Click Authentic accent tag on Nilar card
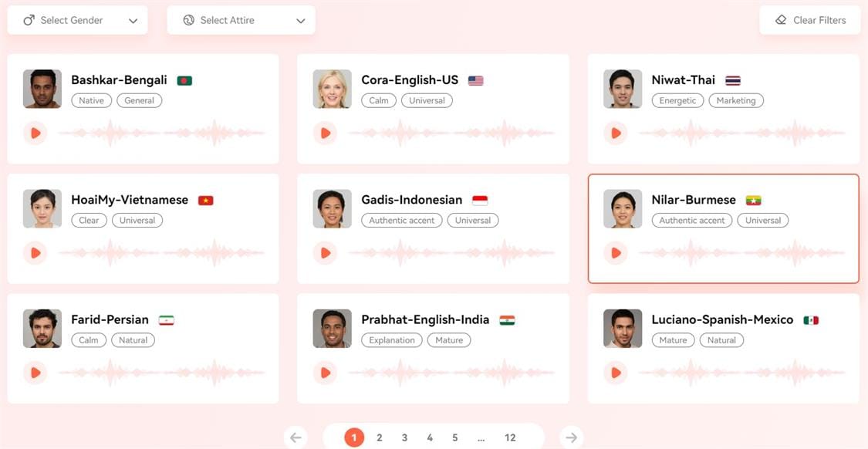 coord(692,221)
